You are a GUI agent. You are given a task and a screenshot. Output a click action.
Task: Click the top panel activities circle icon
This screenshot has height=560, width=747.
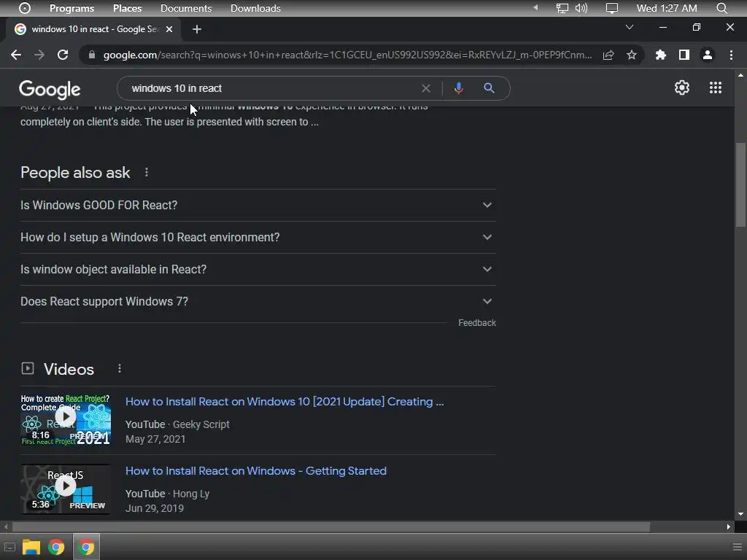25,8
